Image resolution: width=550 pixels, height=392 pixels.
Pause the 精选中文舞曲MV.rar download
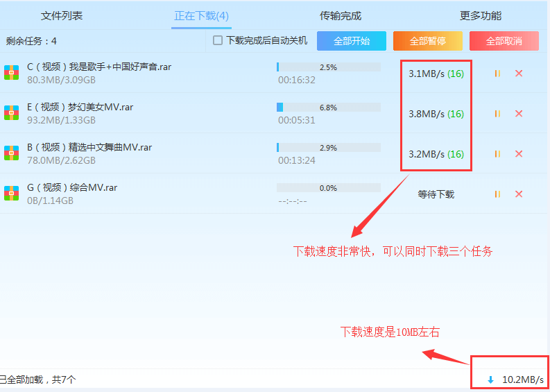pyautogui.click(x=497, y=154)
